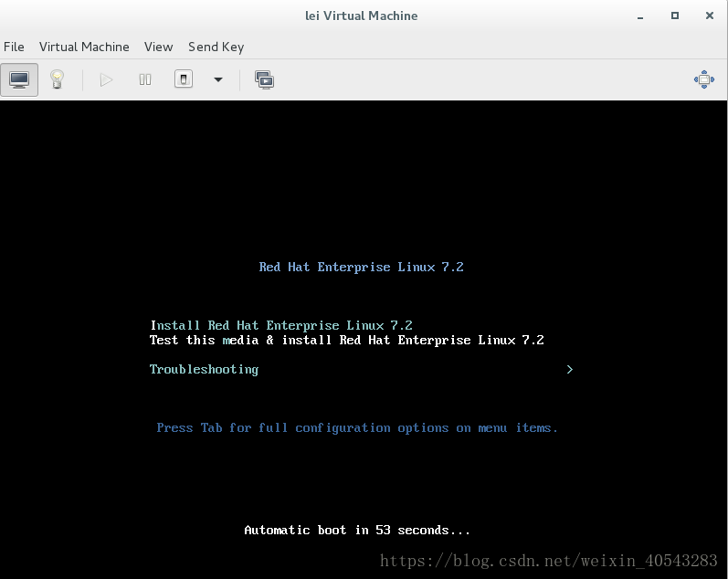Open the View menu
Image resolution: width=728 pixels, height=579 pixels.
(x=158, y=47)
